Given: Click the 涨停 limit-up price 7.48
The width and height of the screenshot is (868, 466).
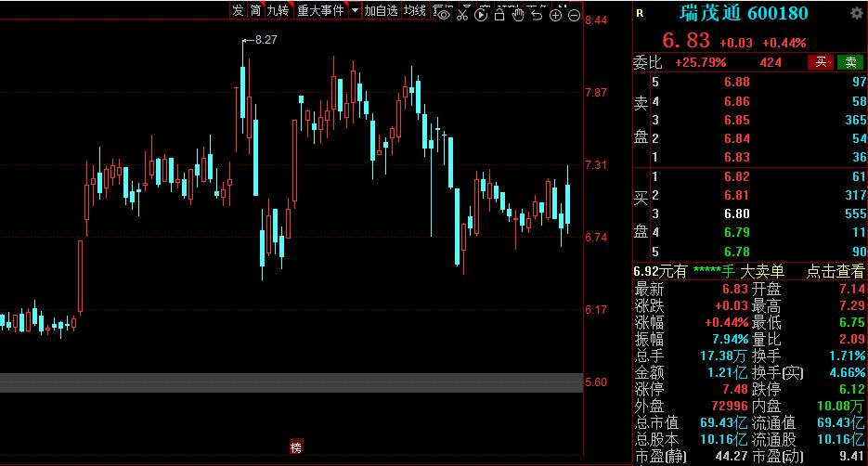Looking at the screenshot, I should click(735, 389).
